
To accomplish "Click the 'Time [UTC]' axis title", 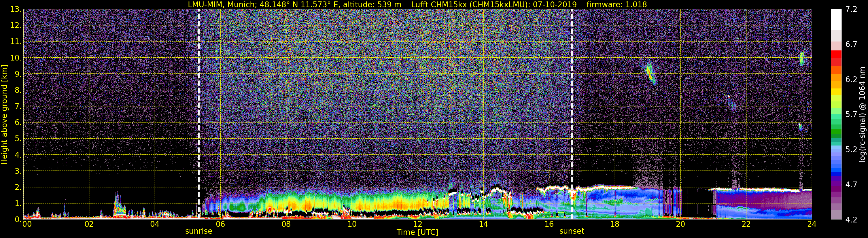I will click(x=417, y=232).
